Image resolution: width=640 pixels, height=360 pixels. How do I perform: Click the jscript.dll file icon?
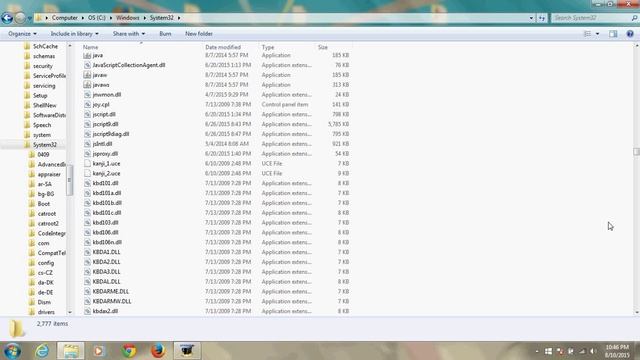(87, 114)
